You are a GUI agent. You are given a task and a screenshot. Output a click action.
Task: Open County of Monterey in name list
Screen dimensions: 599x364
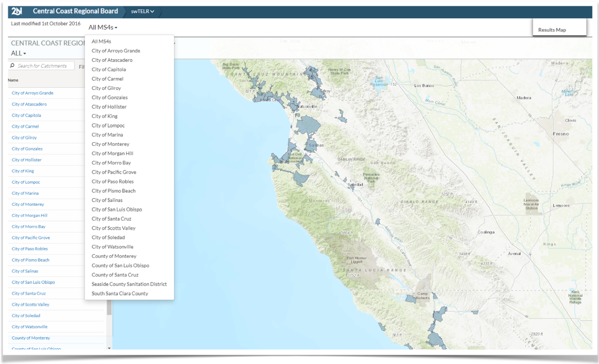[x=31, y=338]
